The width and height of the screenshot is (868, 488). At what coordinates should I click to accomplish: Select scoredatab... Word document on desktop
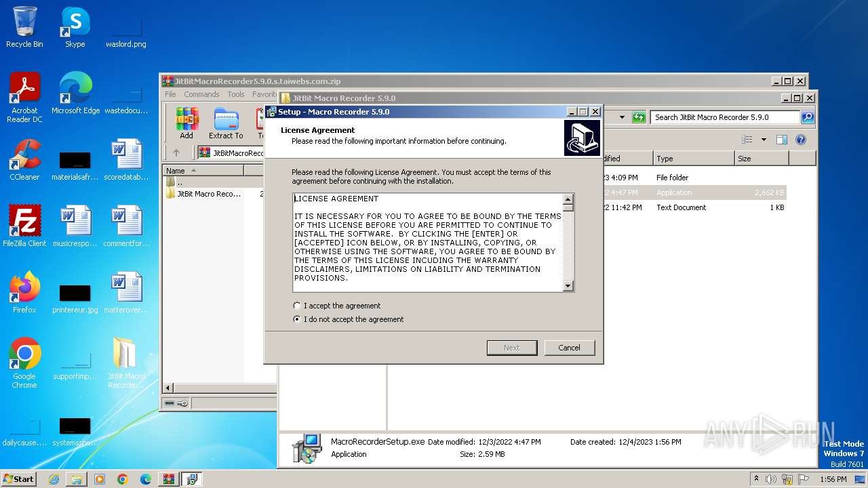(126, 160)
